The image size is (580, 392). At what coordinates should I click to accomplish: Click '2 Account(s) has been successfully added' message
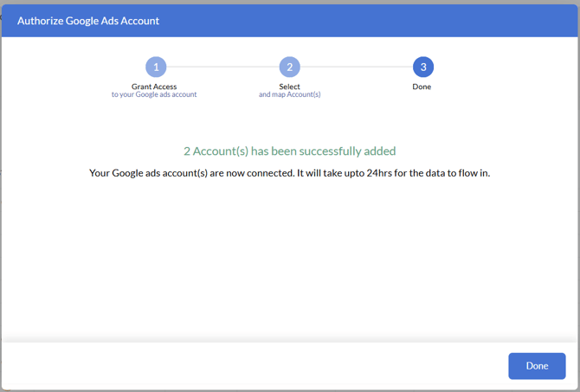point(290,151)
